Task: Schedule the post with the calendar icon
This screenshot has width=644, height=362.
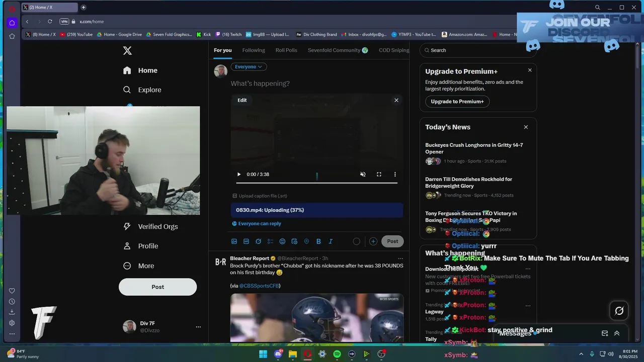Action: [x=294, y=241]
